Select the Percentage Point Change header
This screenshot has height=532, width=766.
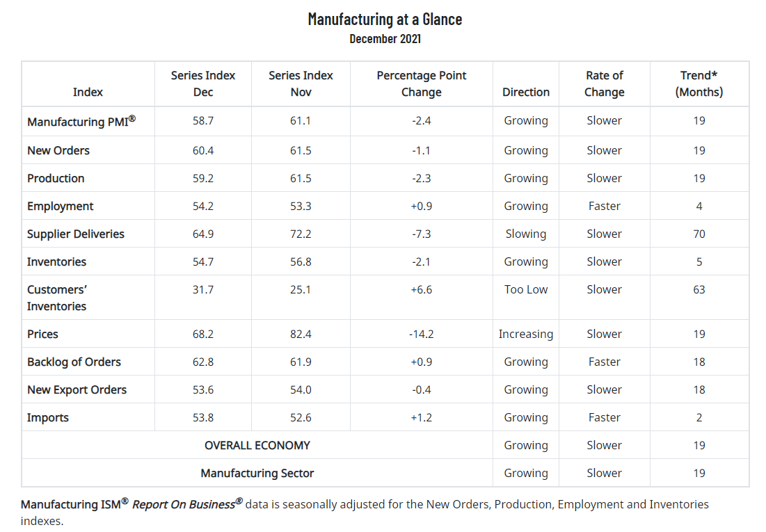tap(422, 83)
